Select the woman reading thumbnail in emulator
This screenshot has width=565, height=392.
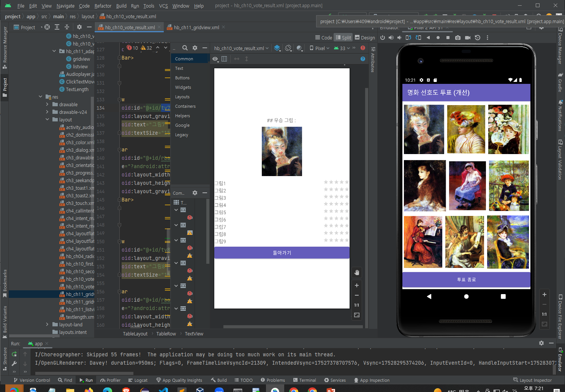pos(424,129)
